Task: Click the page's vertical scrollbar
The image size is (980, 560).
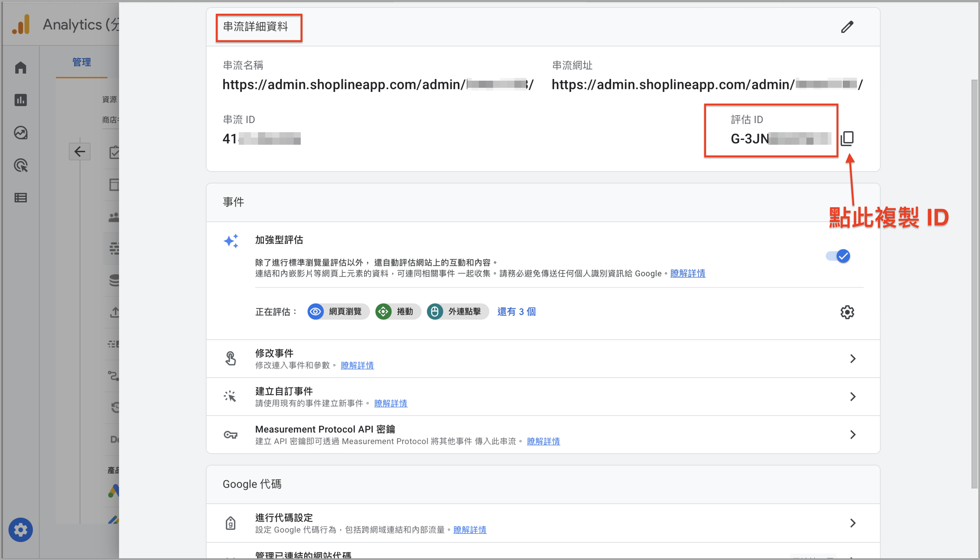Action: (974, 284)
